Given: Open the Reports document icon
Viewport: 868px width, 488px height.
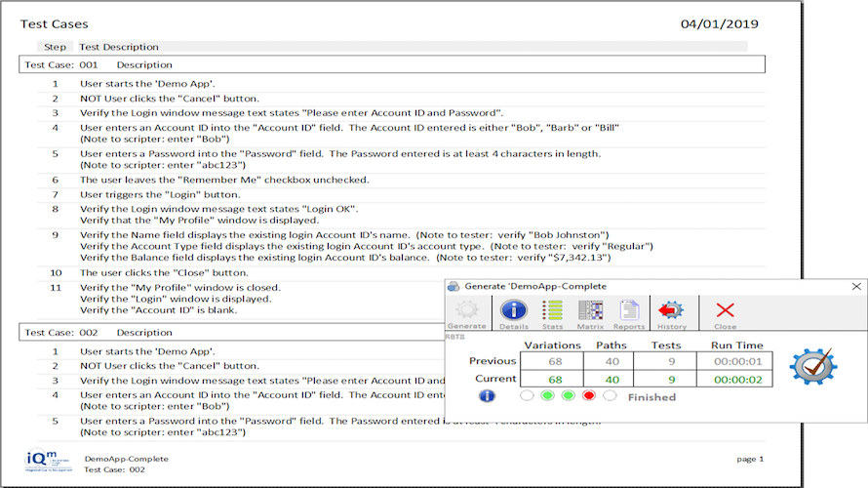Looking at the screenshot, I should pos(629,310).
